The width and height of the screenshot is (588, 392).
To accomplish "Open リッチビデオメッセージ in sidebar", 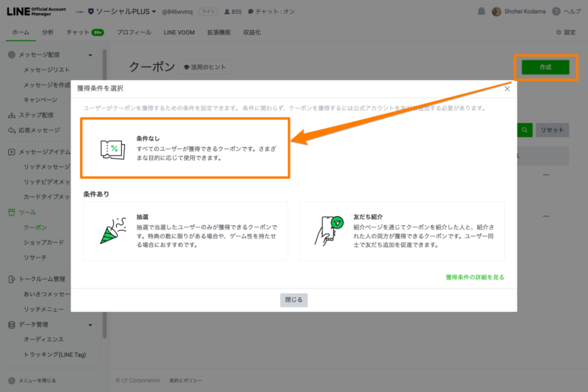I will 47,182.
